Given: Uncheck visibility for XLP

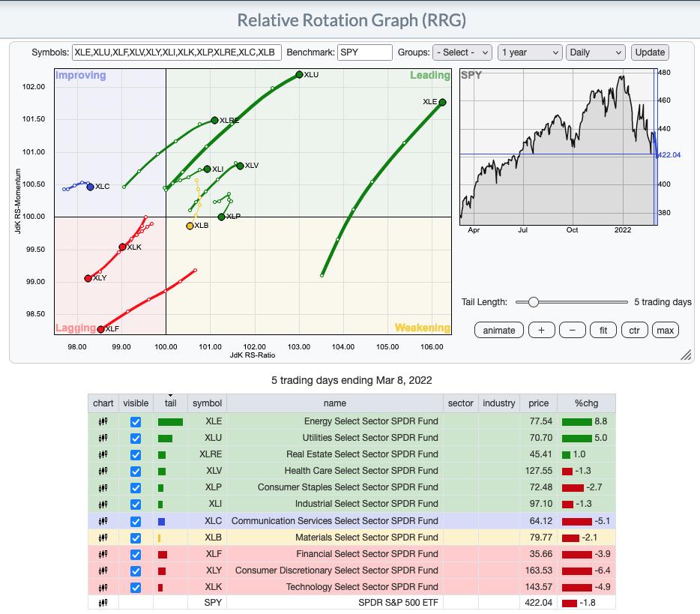Looking at the screenshot, I should click(x=136, y=487).
